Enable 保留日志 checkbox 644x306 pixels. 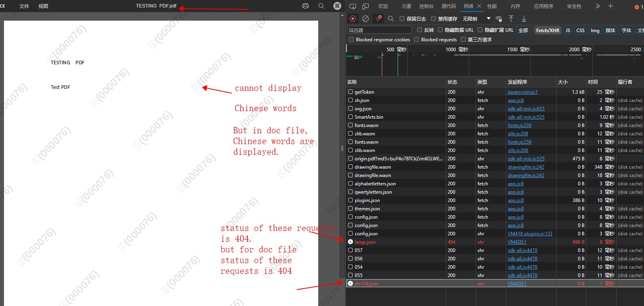(x=402, y=19)
